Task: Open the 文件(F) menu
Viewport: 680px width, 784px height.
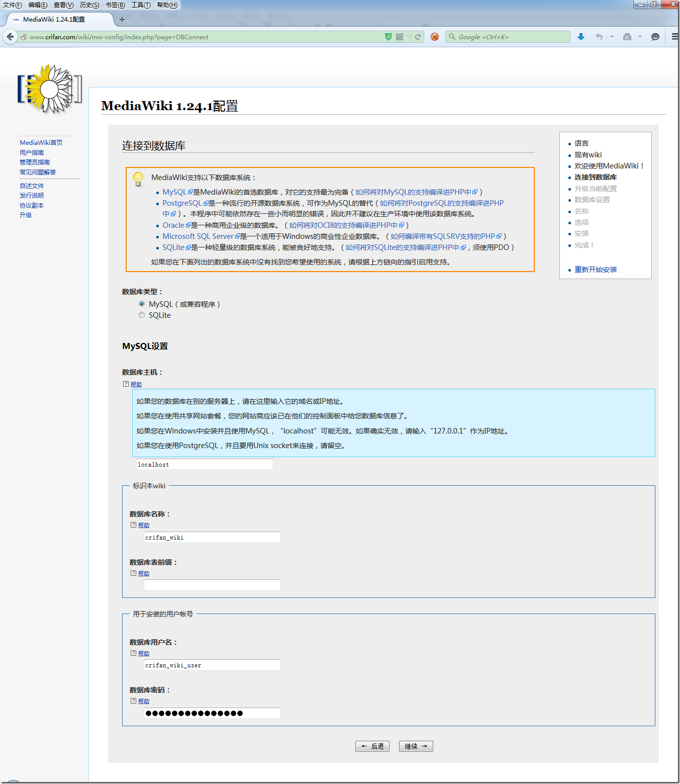Action: [13, 5]
